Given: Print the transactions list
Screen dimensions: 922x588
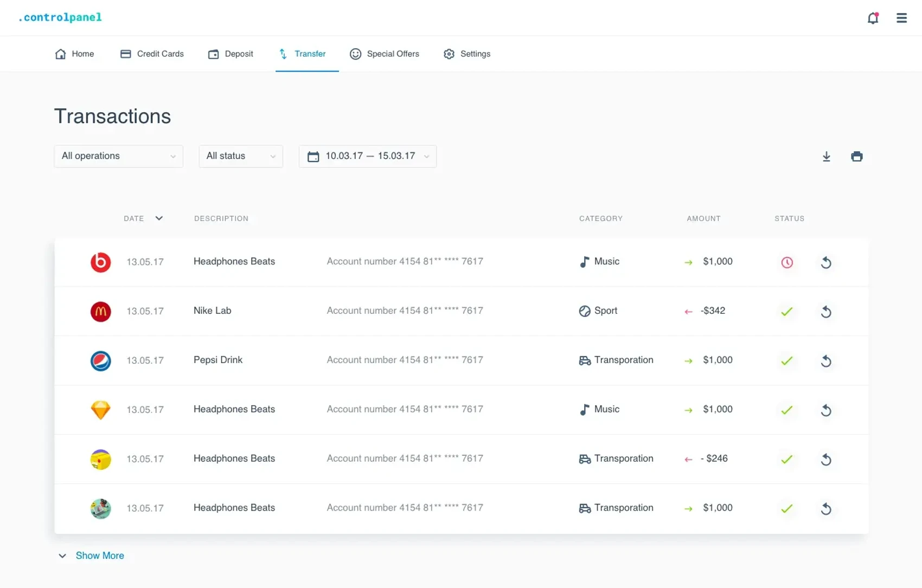Looking at the screenshot, I should click(856, 157).
